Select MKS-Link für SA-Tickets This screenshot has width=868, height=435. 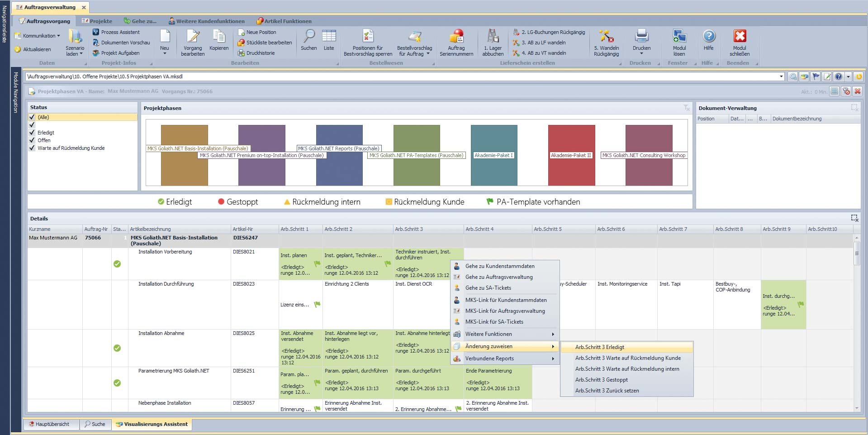coord(505,322)
